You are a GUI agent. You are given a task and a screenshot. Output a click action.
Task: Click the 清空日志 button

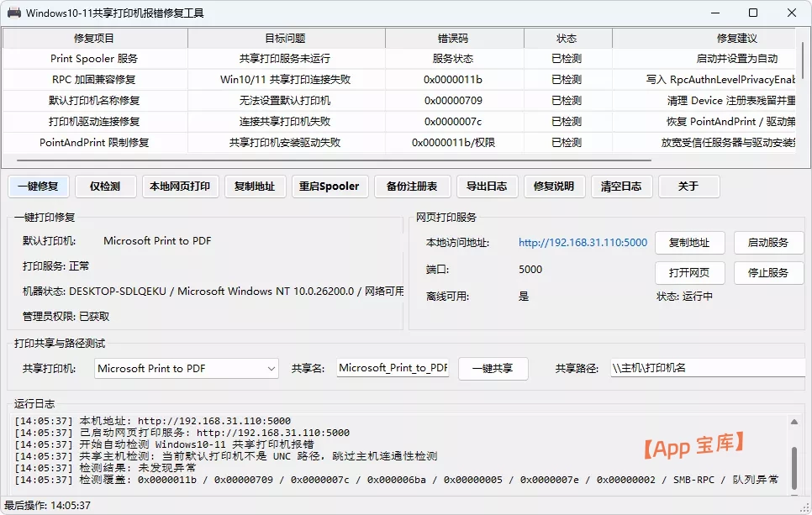coord(621,187)
